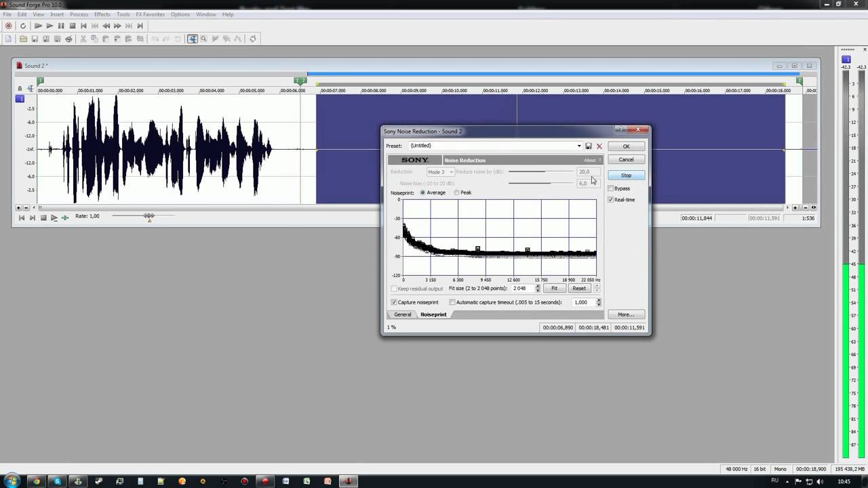Click the Stop preview button
Viewport: 868px width, 488px height.
pyautogui.click(x=626, y=176)
